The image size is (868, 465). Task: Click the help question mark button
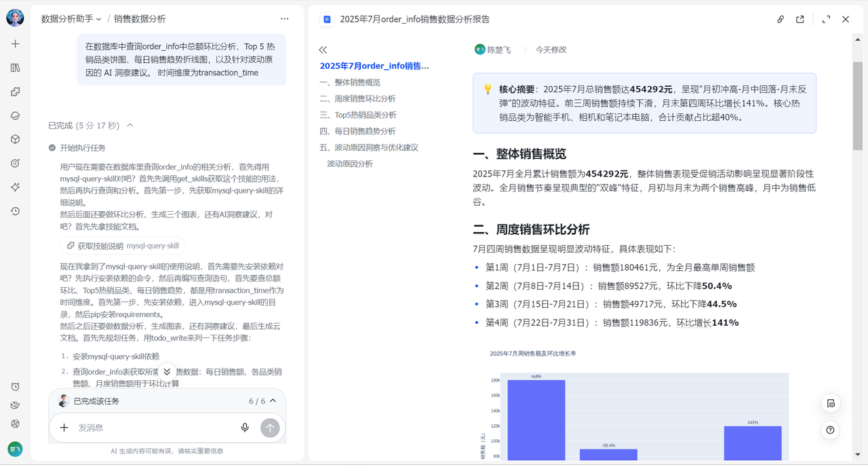coord(830,430)
